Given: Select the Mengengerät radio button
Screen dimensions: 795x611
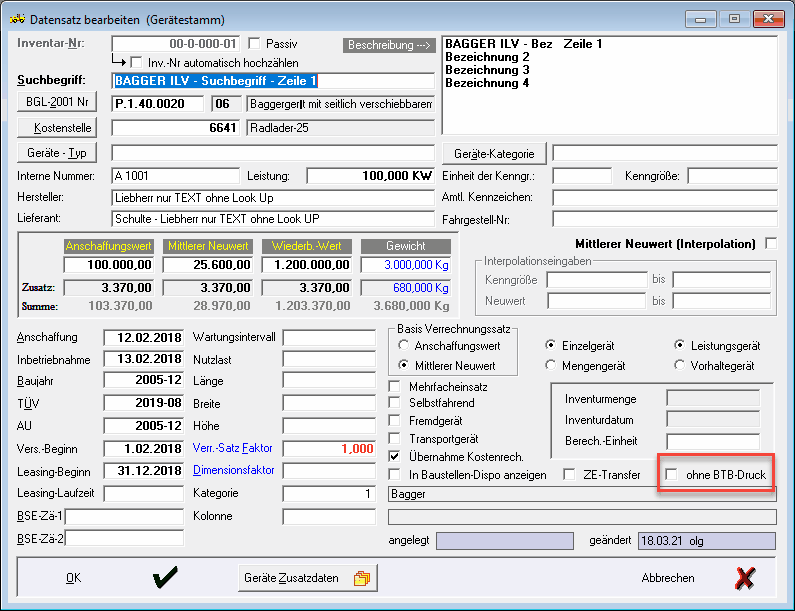Looking at the screenshot, I should click(x=551, y=365).
